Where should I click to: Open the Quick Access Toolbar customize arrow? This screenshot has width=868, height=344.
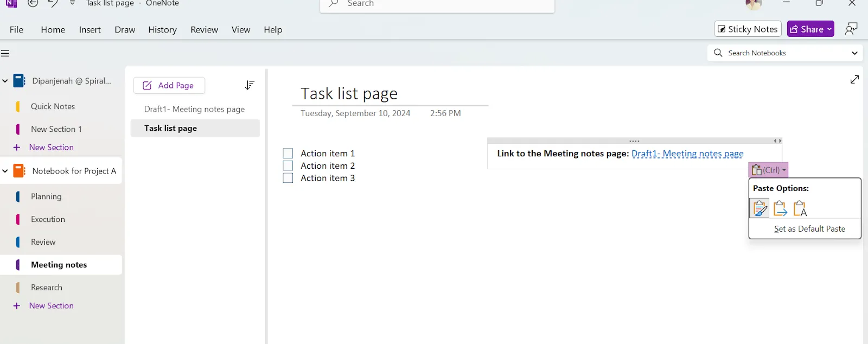(73, 3)
